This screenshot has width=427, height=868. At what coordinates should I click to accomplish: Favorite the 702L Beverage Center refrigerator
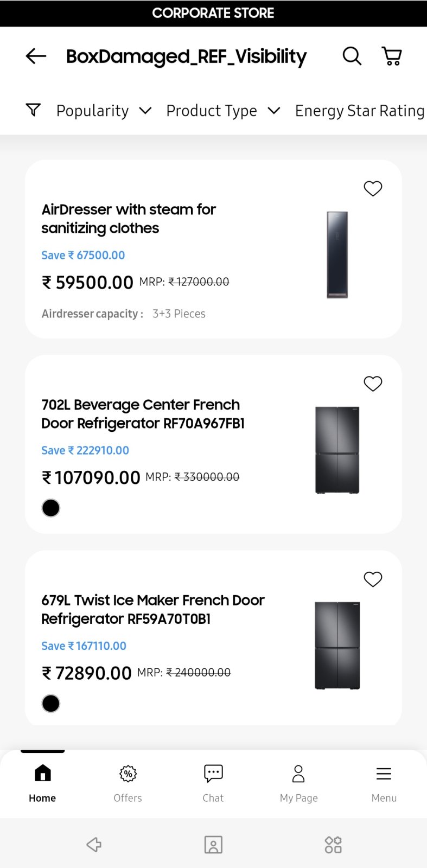373,384
